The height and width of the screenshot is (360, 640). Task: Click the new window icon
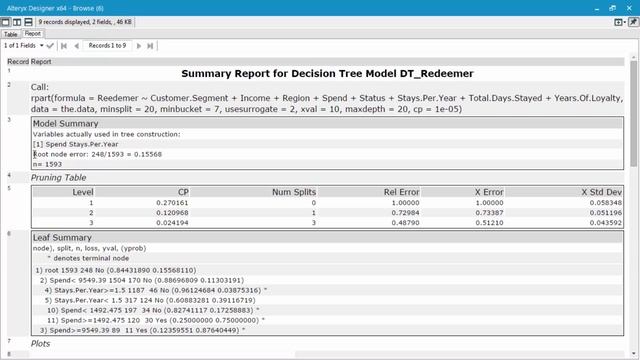click(618, 22)
